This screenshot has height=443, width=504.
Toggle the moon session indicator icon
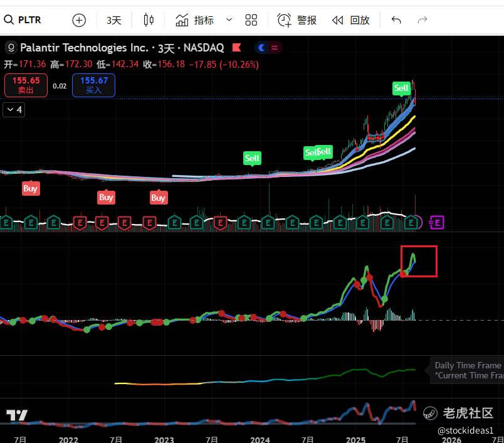click(x=261, y=48)
